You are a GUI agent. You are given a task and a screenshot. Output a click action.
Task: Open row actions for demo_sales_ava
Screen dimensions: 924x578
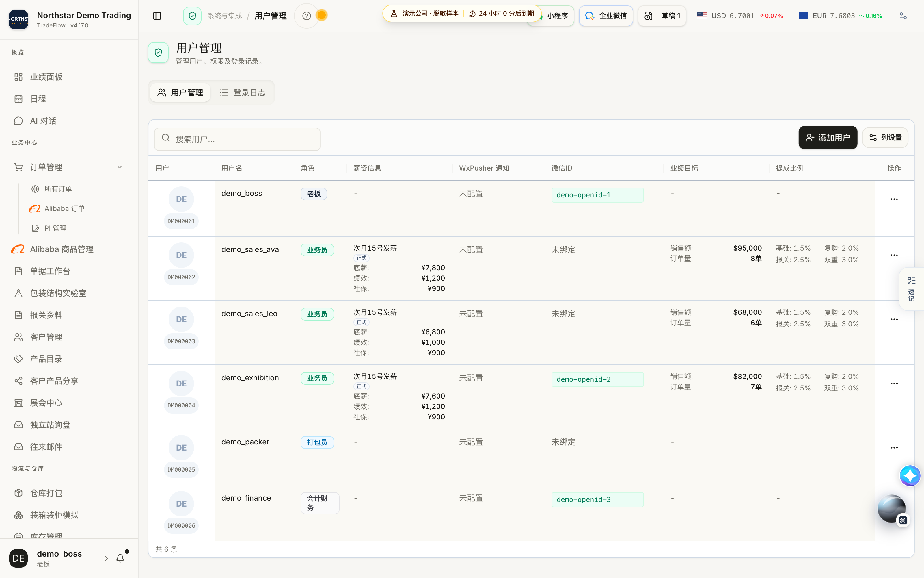click(x=894, y=255)
